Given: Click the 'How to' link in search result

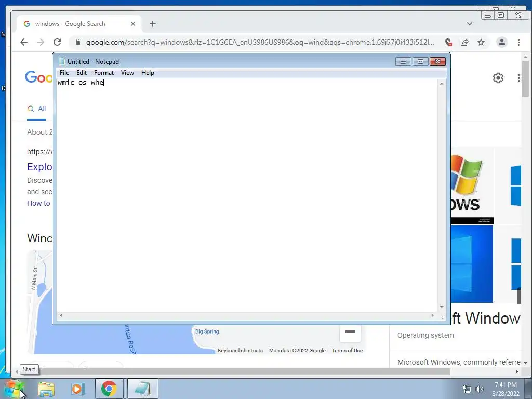Looking at the screenshot, I should 38,203.
